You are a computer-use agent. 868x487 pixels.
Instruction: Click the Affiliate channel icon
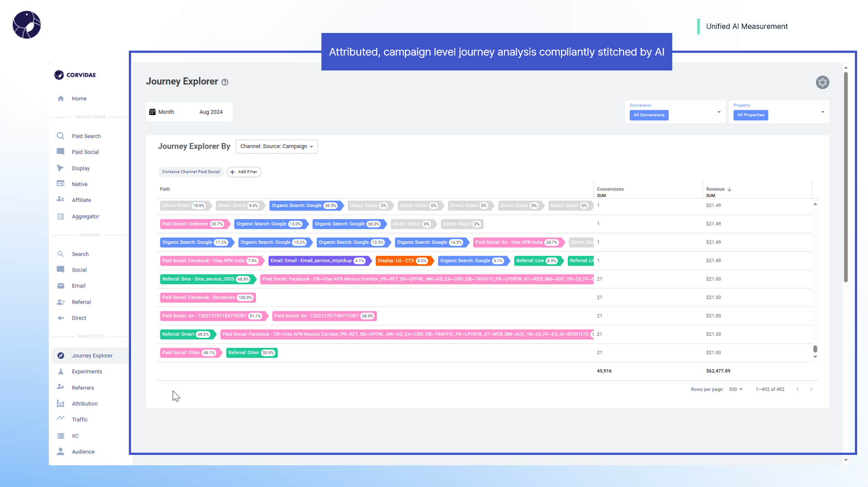point(61,200)
